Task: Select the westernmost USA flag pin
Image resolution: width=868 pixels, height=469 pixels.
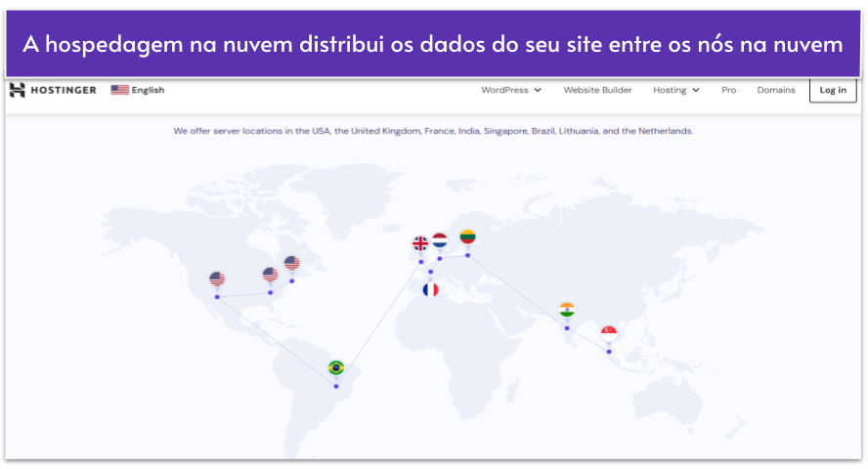Action: click(217, 279)
